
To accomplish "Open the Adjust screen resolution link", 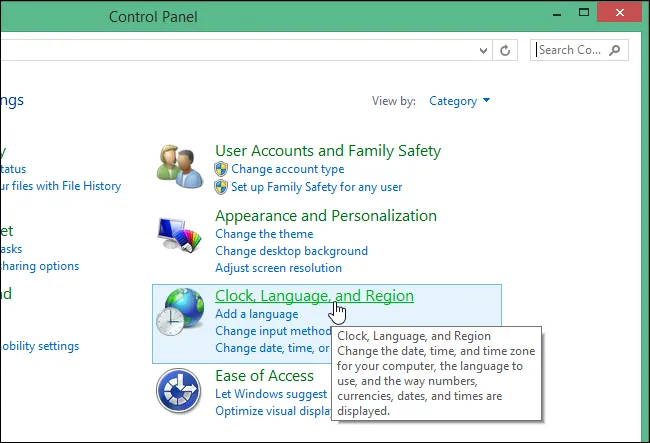I will click(279, 268).
